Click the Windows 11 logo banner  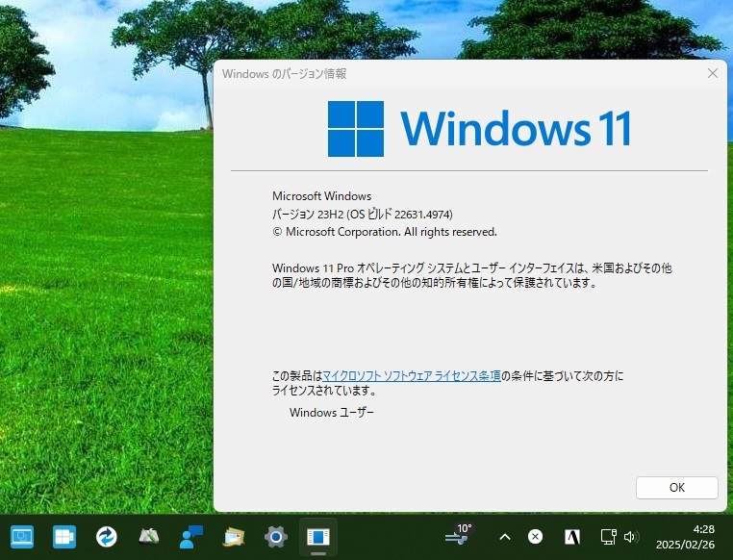tap(479, 129)
